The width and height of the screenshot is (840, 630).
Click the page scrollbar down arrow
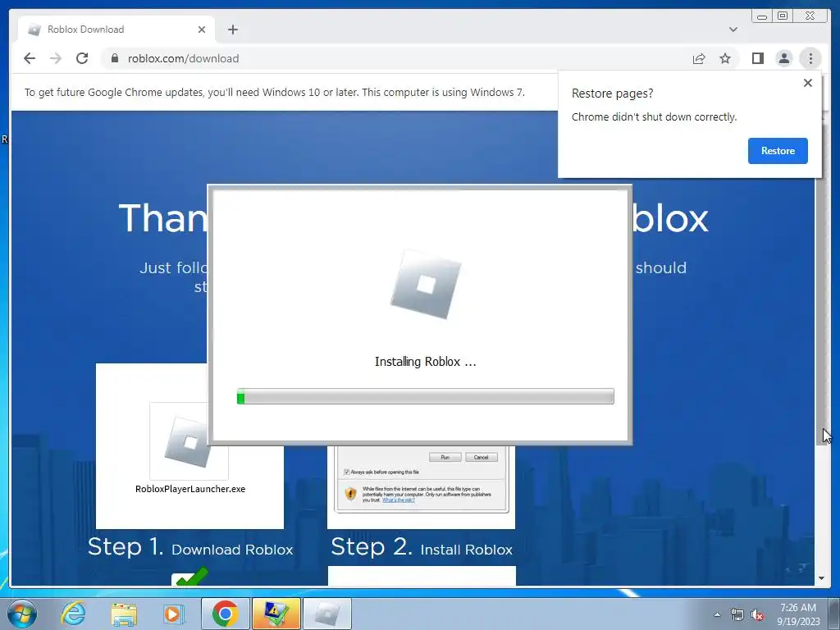tap(821, 578)
